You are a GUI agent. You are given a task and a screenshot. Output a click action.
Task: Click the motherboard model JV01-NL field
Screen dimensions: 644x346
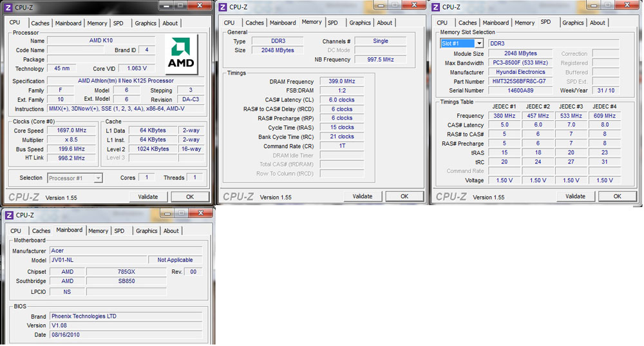coord(99,260)
